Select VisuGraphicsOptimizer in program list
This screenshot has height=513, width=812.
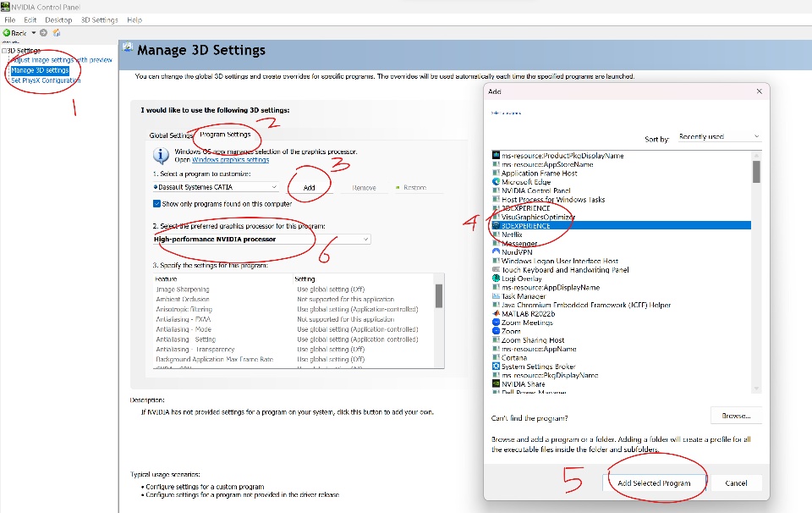tap(538, 217)
